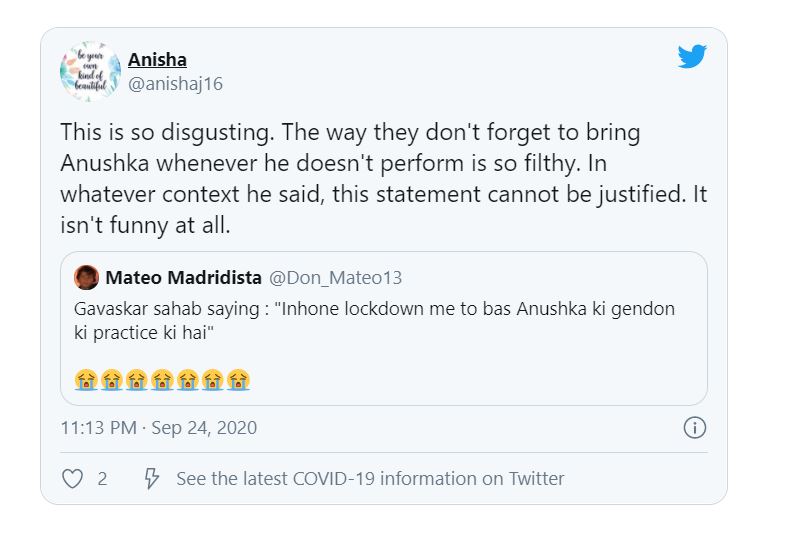Image resolution: width=798 pixels, height=547 pixels.
Task: Click the lightning bolt icon
Action: 152,479
